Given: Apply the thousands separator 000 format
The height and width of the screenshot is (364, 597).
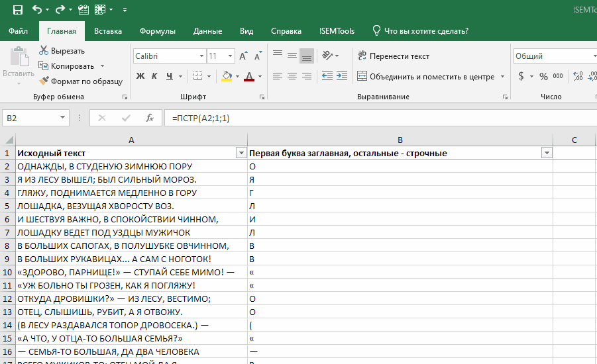Looking at the screenshot, I should coord(558,76).
